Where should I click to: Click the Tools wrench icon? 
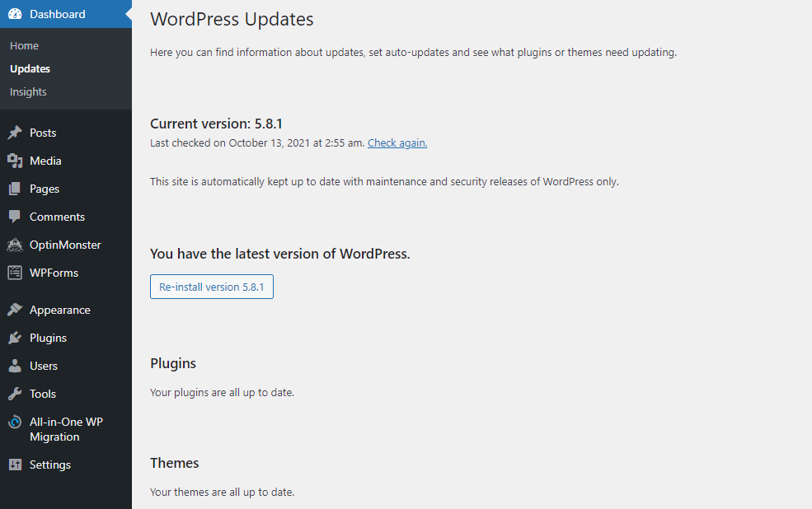click(x=15, y=394)
